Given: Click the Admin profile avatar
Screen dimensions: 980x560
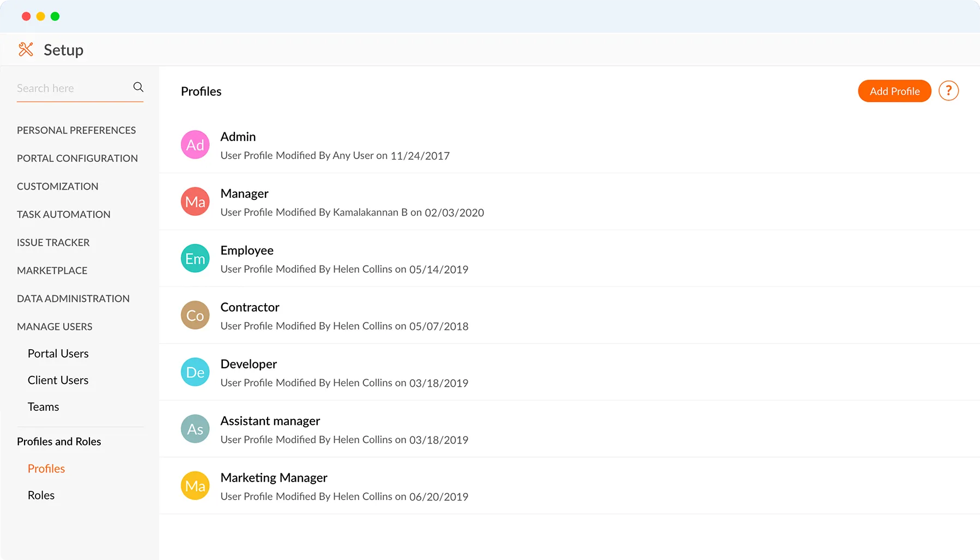Looking at the screenshot, I should [x=195, y=144].
